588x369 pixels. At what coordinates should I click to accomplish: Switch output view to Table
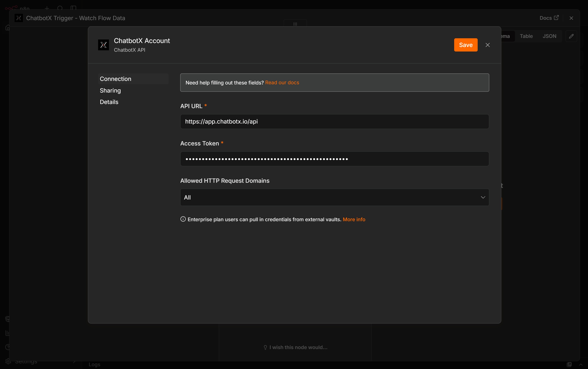point(526,36)
